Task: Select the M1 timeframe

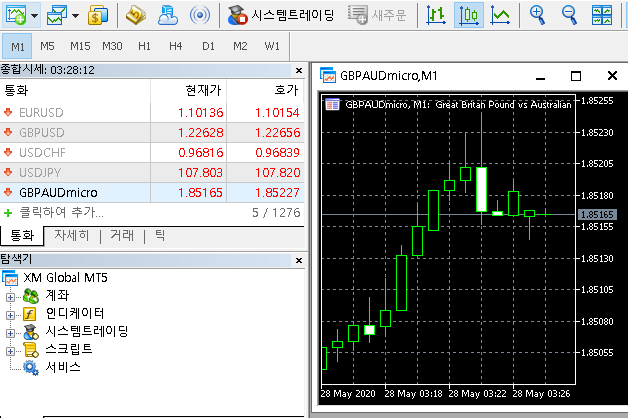Action: [x=17, y=46]
